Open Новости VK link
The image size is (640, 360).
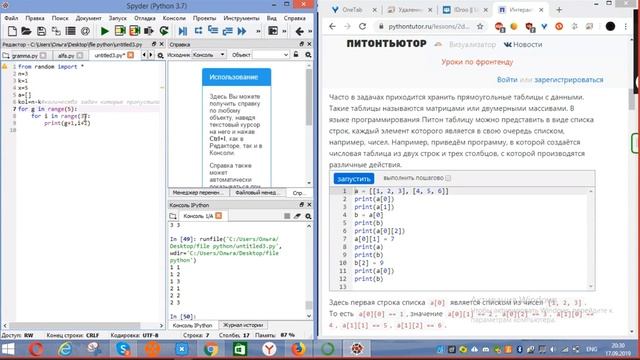coord(523,44)
